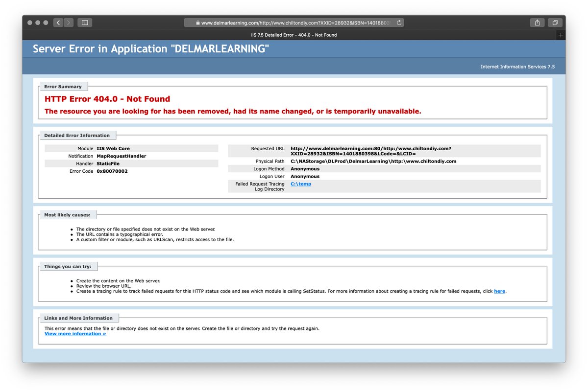Minimize the window with yellow button
This screenshot has width=588, height=392.
coord(38,23)
